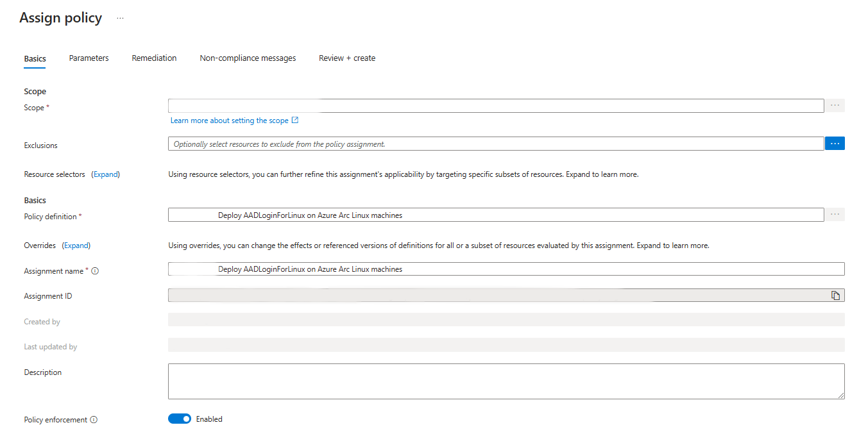Open the Exclusions picker blue ellipsis button

pyautogui.click(x=835, y=144)
